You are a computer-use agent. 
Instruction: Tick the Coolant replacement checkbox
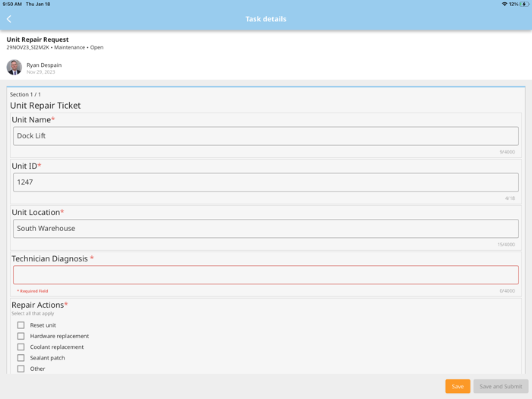(x=21, y=347)
